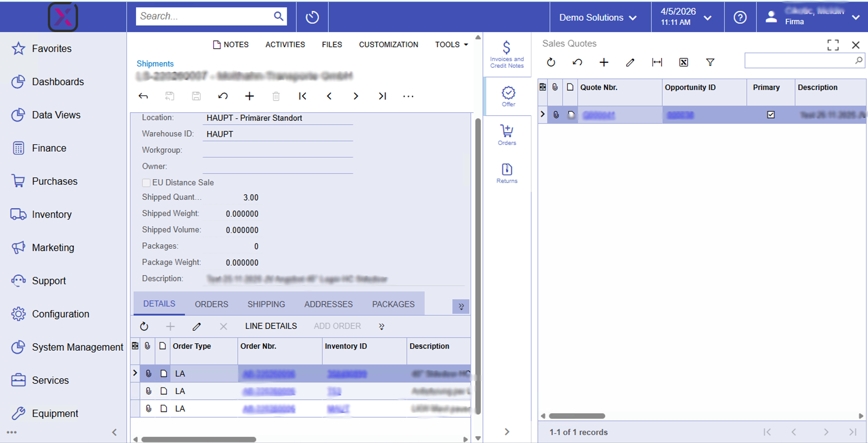Add a new sales quote
This screenshot has width=868, height=443.
coord(604,62)
